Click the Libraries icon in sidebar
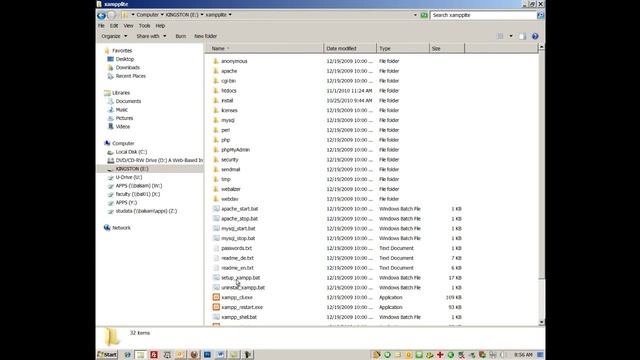640x360 pixels. click(x=107, y=93)
